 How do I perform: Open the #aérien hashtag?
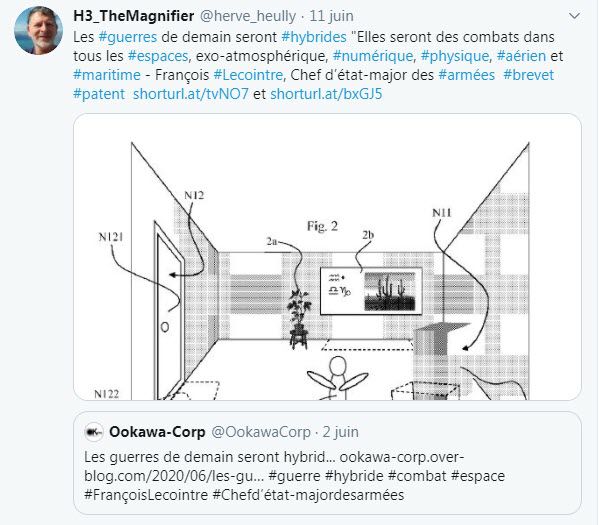coord(521,56)
